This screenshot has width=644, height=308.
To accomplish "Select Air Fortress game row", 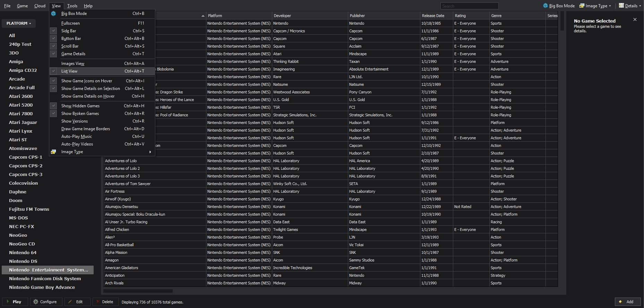I will (x=331, y=191).
